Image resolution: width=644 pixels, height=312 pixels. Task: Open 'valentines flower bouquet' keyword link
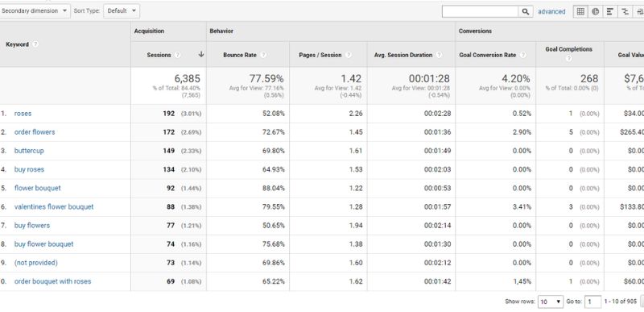54,206
